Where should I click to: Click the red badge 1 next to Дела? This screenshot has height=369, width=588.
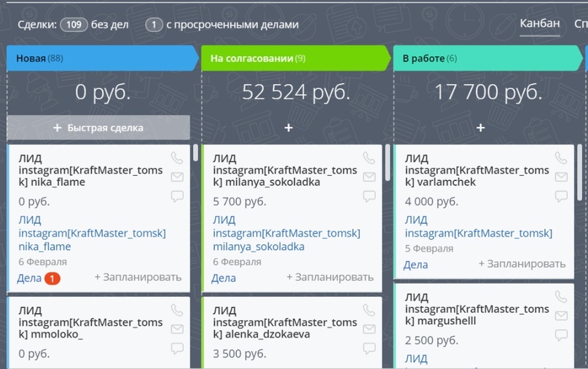tap(52, 279)
